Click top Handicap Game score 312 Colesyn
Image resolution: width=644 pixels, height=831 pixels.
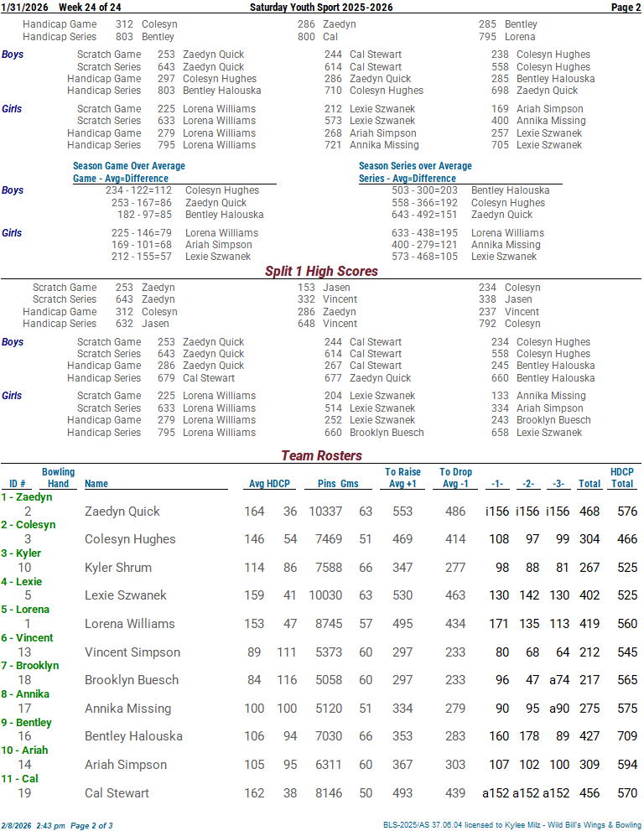tap(146, 24)
